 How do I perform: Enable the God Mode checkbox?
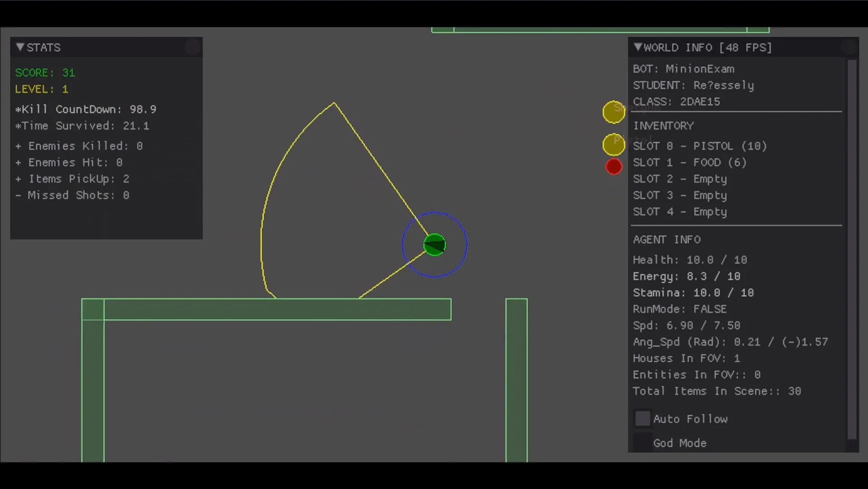(x=643, y=443)
